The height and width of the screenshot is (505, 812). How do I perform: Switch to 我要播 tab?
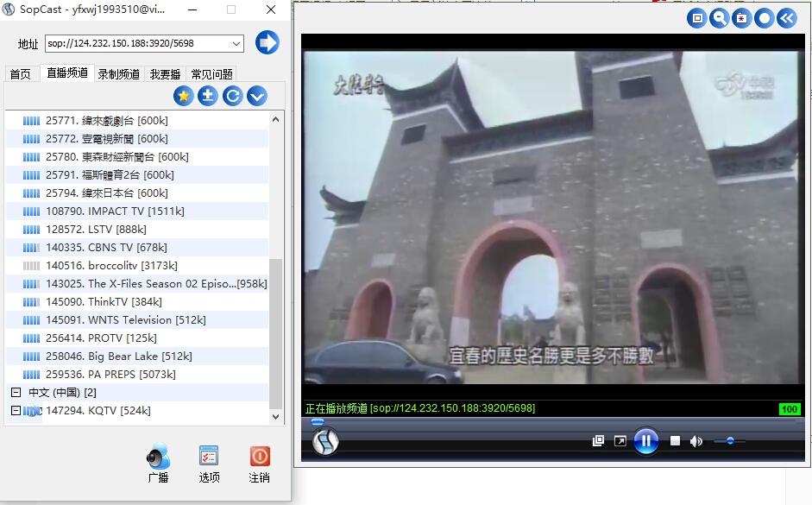[165, 74]
